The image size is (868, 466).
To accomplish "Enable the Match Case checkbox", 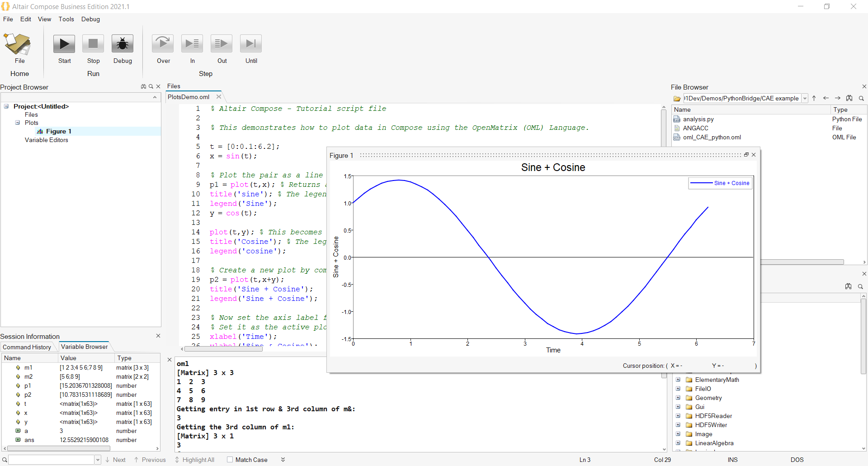I will (x=230, y=460).
